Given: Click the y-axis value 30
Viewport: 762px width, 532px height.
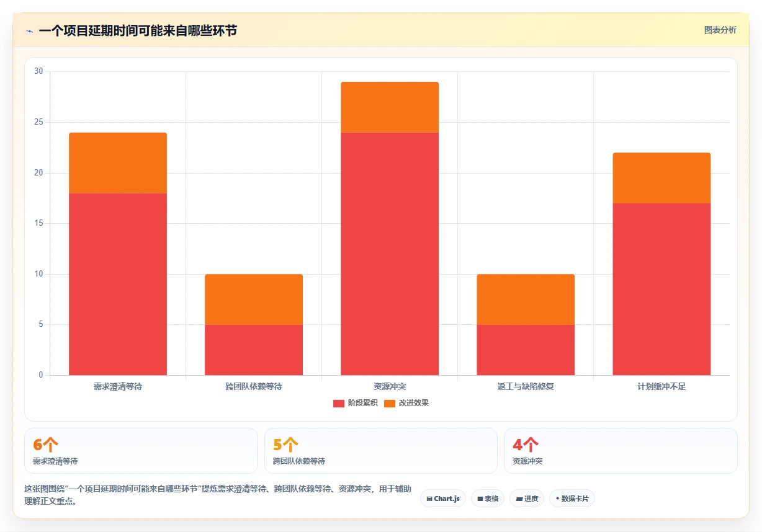Looking at the screenshot, I should (38, 71).
